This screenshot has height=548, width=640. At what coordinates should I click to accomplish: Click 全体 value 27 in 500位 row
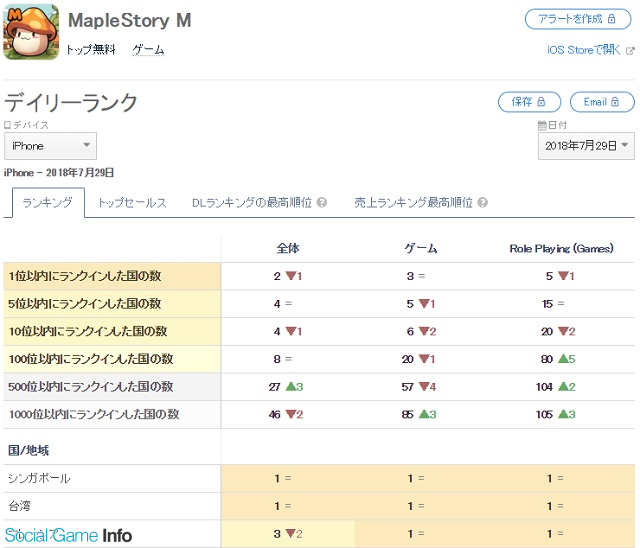274,387
